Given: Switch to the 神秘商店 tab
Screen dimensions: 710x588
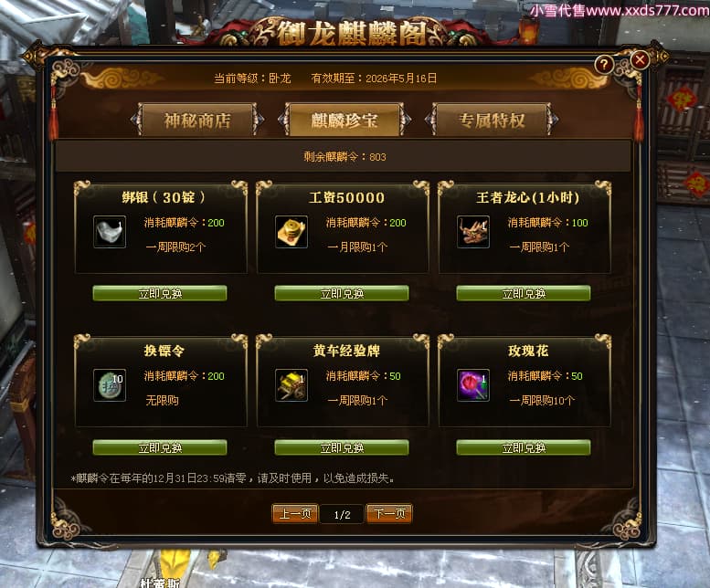Looking at the screenshot, I should click(197, 120).
